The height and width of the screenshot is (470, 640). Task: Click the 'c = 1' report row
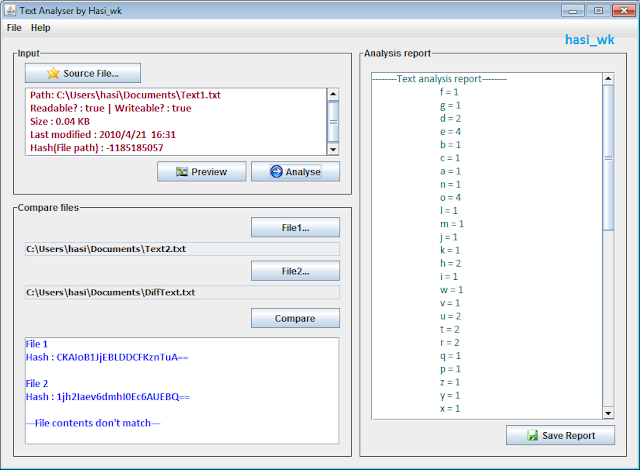pyautogui.click(x=450, y=158)
